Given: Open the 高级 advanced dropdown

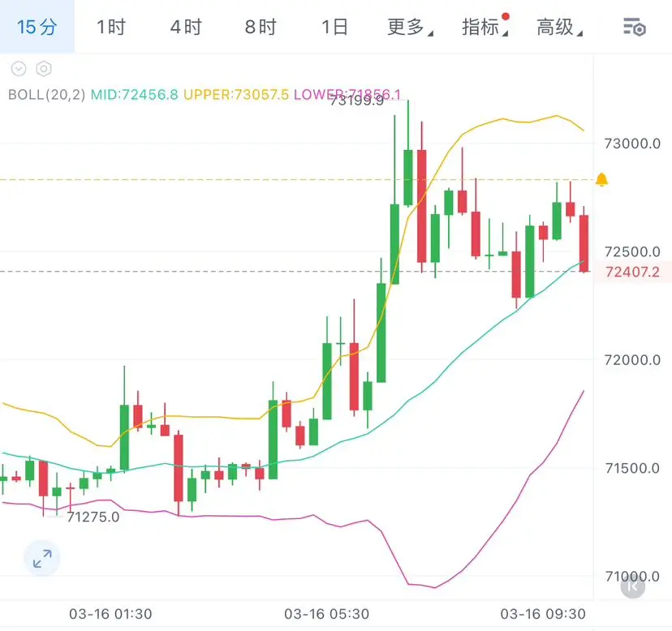Looking at the screenshot, I should pyautogui.click(x=559, y=27).
